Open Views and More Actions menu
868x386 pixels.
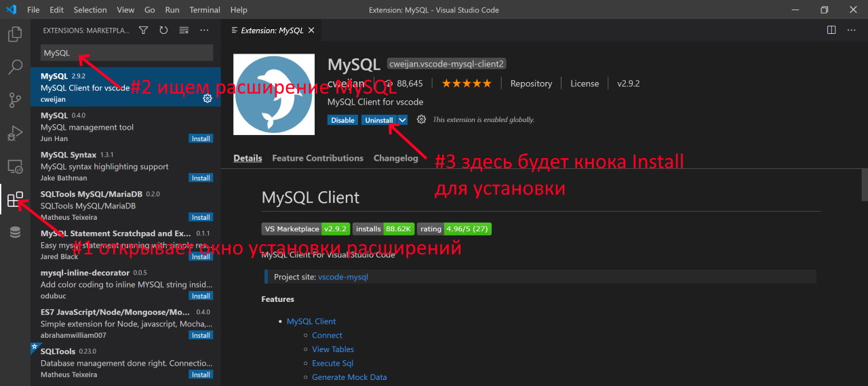[204, 30]
